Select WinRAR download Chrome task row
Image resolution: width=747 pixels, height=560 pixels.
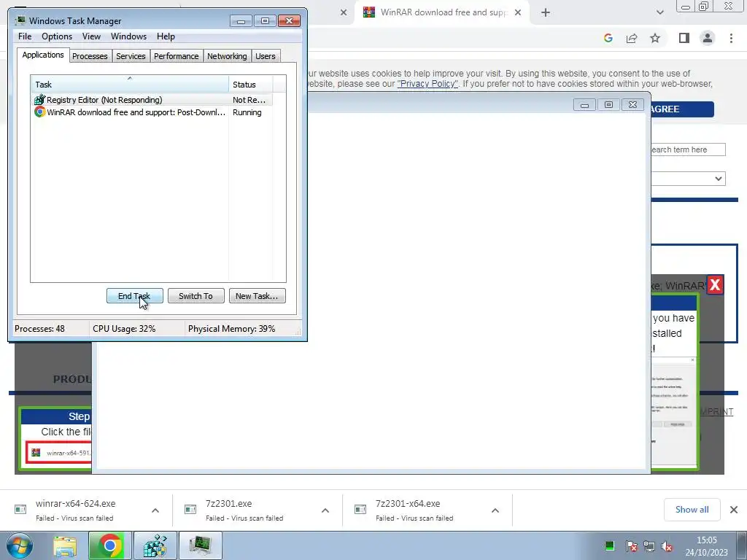click(152, 112)
